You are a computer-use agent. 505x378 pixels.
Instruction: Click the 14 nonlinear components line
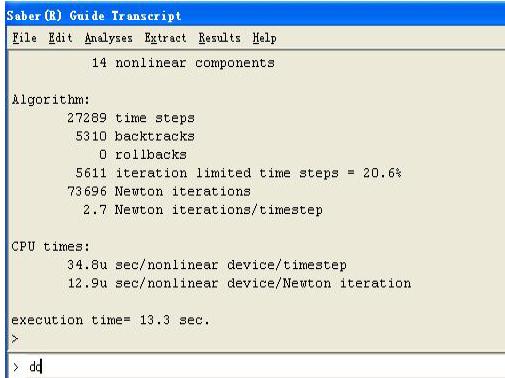coord(183,63)
